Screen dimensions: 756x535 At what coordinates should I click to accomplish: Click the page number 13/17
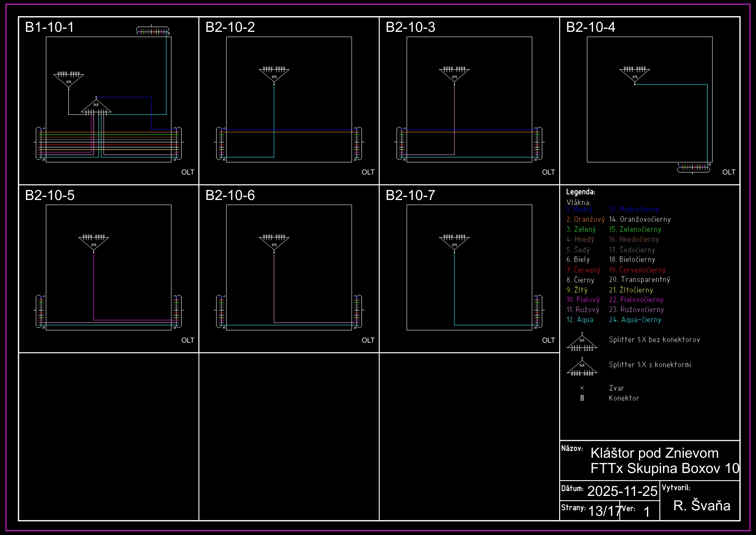pyautogui.click(x=604, y=511)
